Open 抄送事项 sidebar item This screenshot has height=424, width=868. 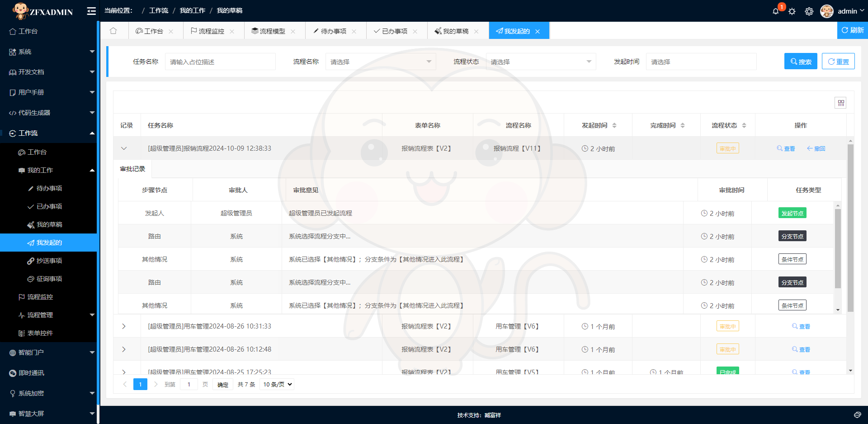[48, 261]
